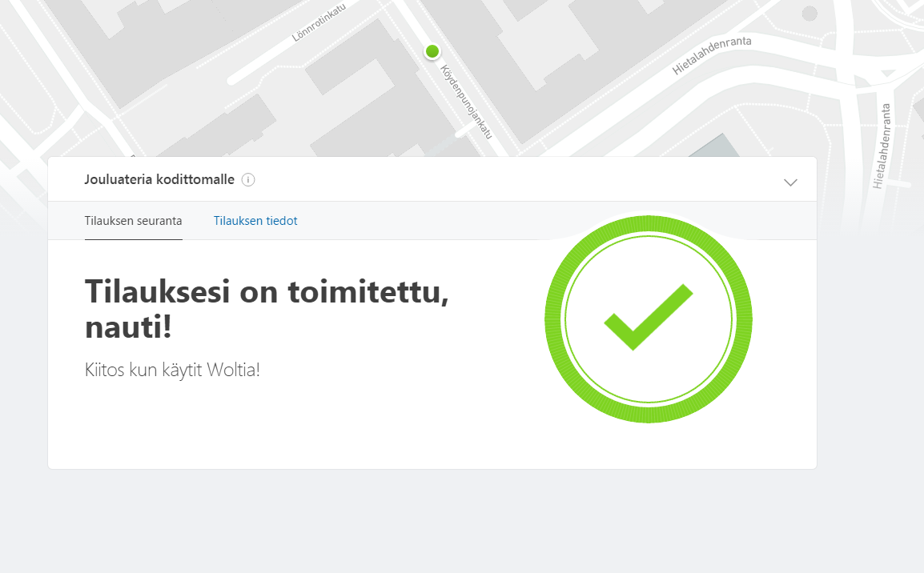Select the Tilauksen seuranta tab
This screenshot has width=924, height=573.
tap(133, 221)
